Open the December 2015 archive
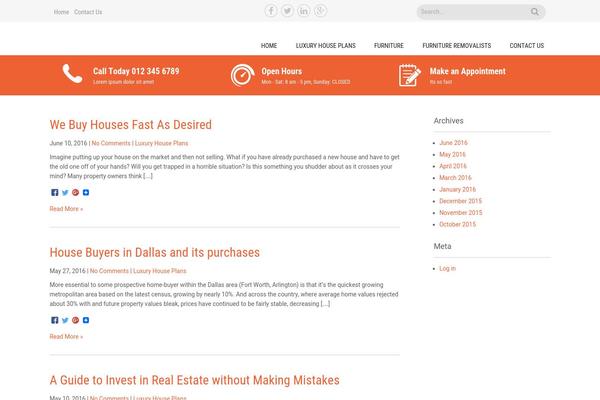Viewport: 600px width, 400px height. click(x=460, y=201)
